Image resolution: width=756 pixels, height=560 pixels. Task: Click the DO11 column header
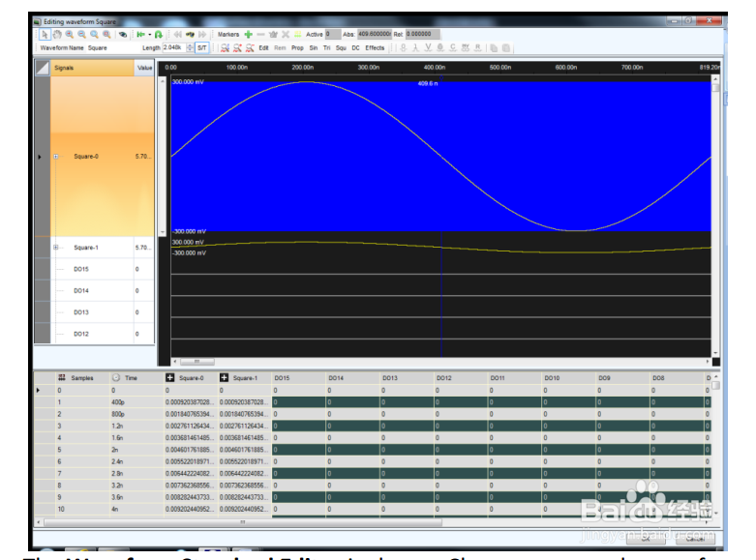514,378
